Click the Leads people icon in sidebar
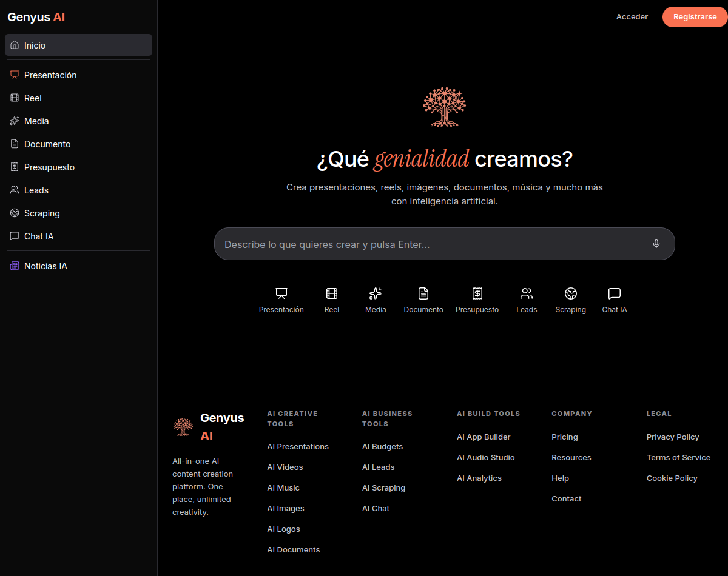 (15, 190)
